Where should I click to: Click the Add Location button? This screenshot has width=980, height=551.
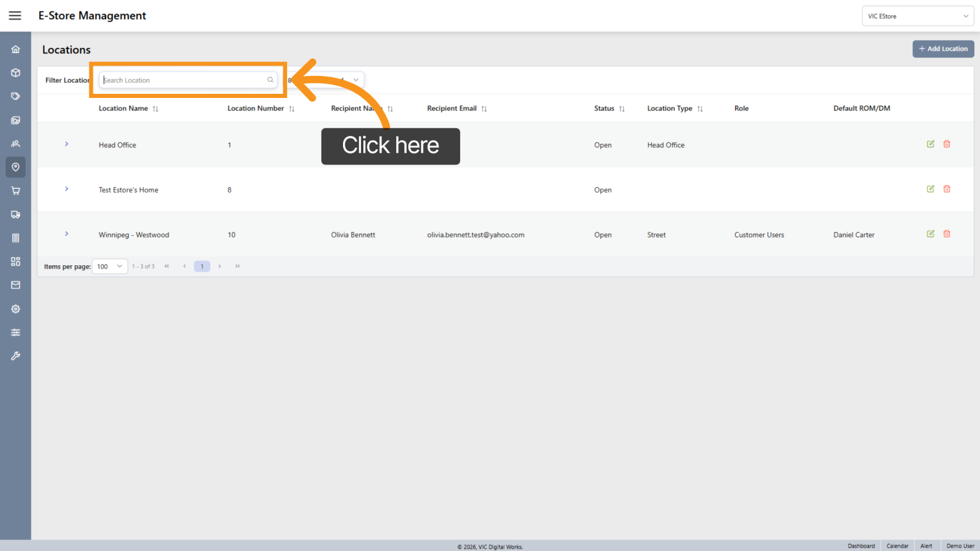(x=943, y=49)
